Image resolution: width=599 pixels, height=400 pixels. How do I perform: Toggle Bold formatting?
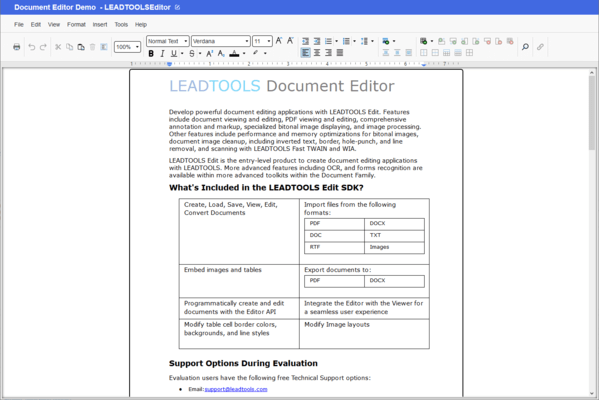(151, 53)
